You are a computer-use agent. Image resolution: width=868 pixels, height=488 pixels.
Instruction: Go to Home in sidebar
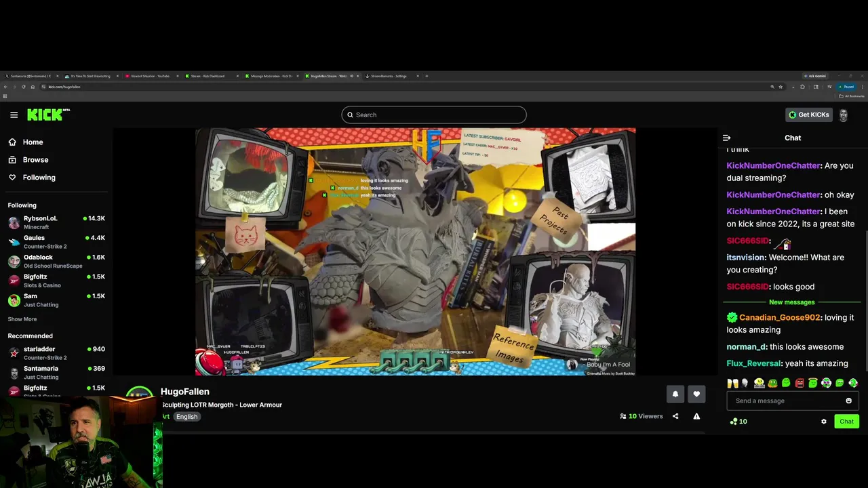pyautogui.click(x=26, y=142)
